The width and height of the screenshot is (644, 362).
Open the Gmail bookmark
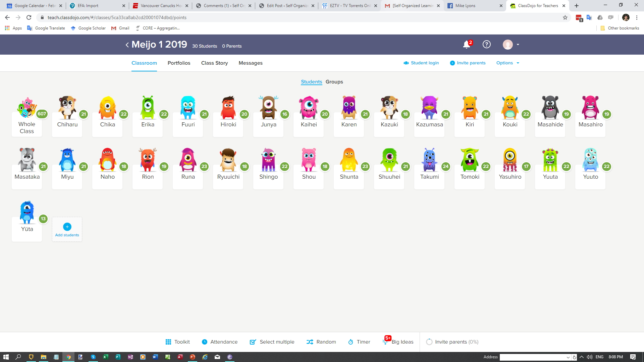pos(120,28)
